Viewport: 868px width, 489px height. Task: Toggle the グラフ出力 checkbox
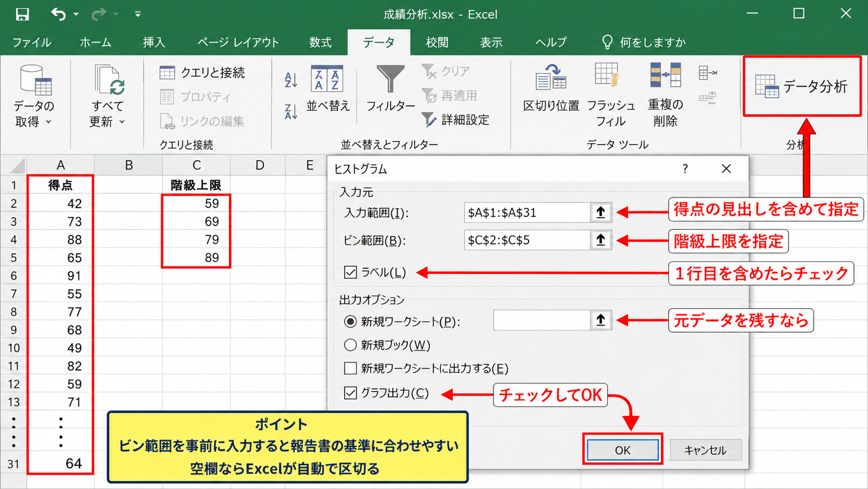coord(350,392)
